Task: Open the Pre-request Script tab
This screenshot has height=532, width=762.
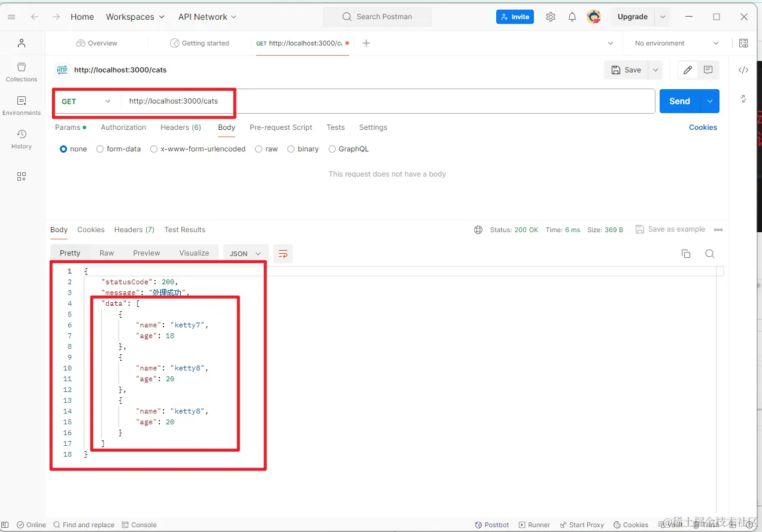Action: (x=281, y=127)
